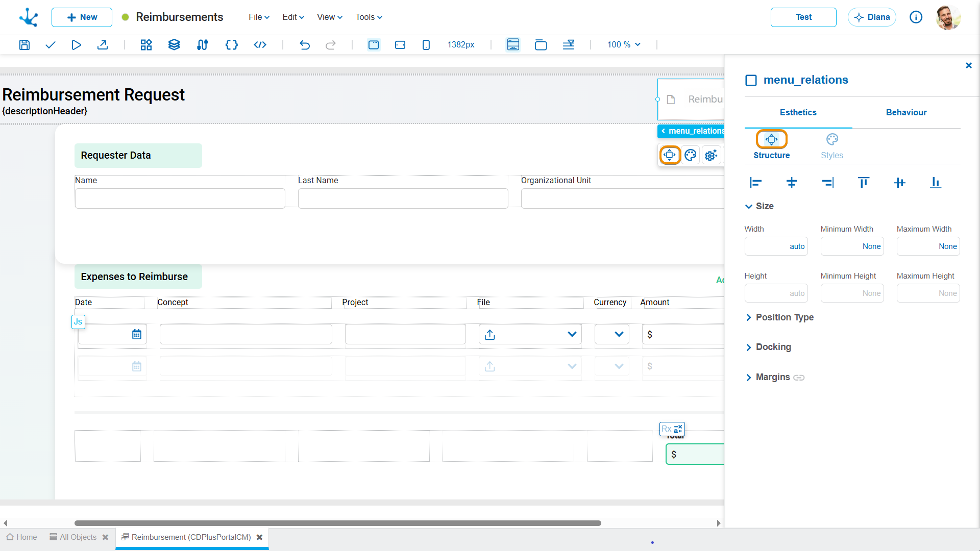Click the Undo arrow icon
Image resolution: width=980 pixels, height=551 pixels.
[x=305, y=45]
